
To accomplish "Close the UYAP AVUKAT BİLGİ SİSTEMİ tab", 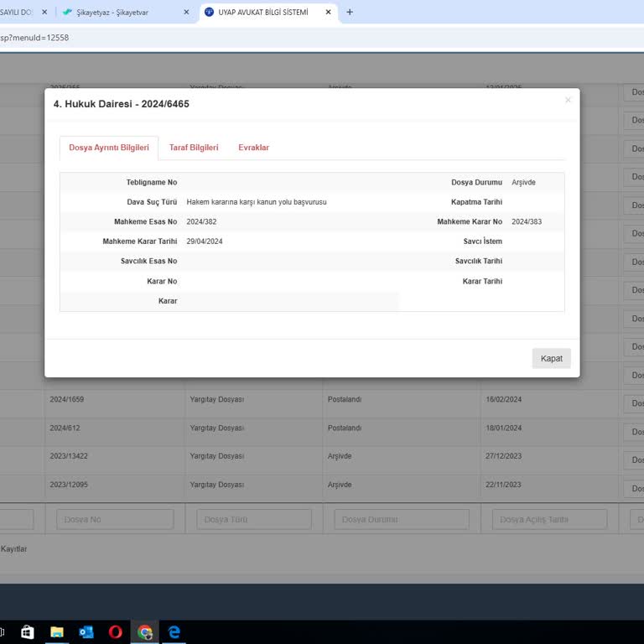I will click(328, 13).
